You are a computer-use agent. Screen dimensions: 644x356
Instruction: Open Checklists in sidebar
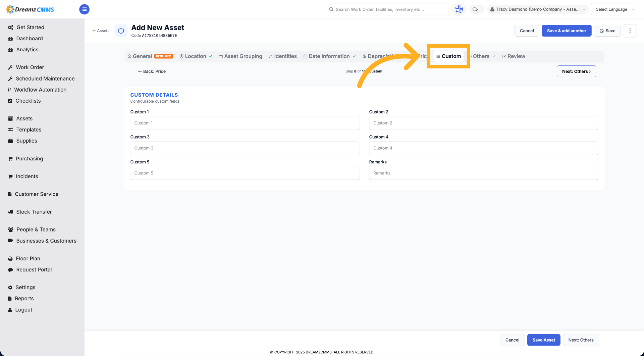point(24,101)
